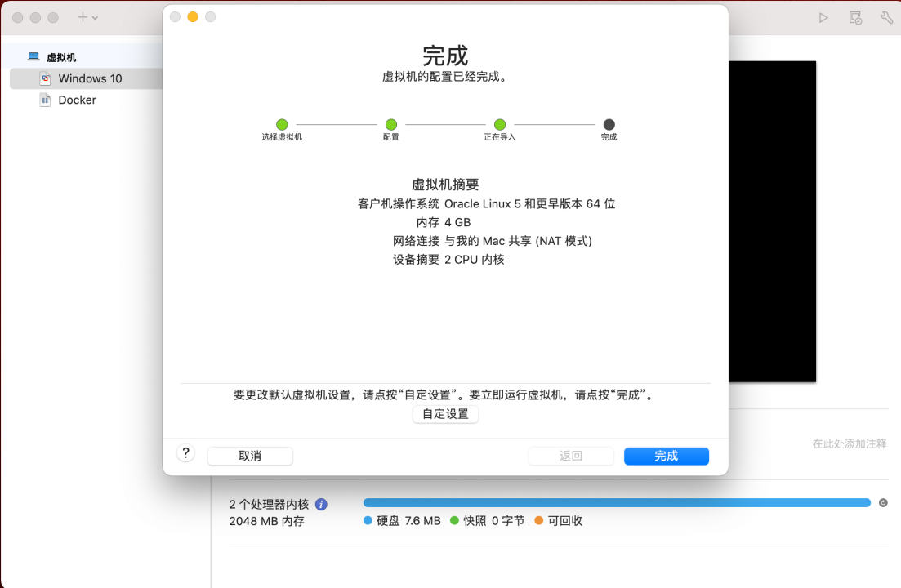Image resolution: width=901 pixels, height=588 pixels.
Task: Click the orange 可回收 legend dot
Action: [x=538, y=521]
